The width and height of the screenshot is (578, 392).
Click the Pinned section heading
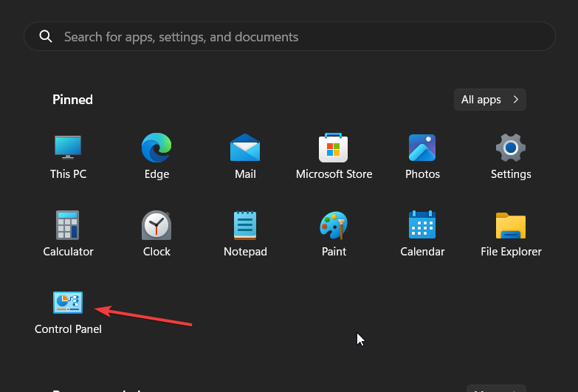pyautogui.click(x=72, y=100)
